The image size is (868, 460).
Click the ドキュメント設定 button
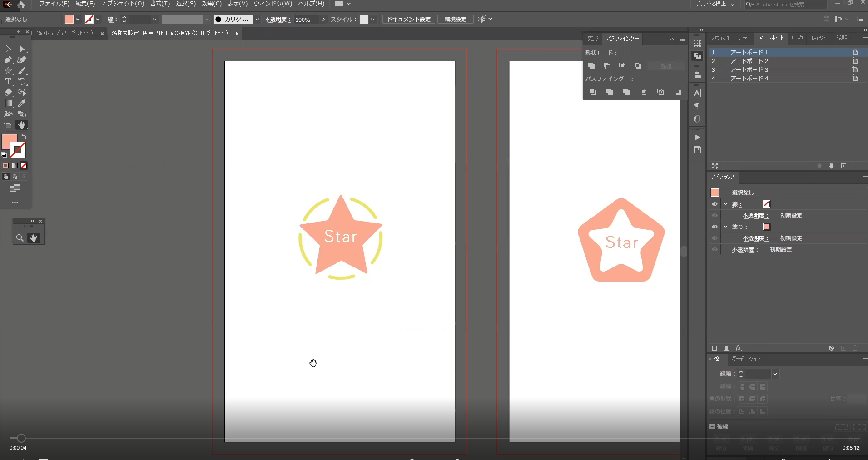[409, 20]
